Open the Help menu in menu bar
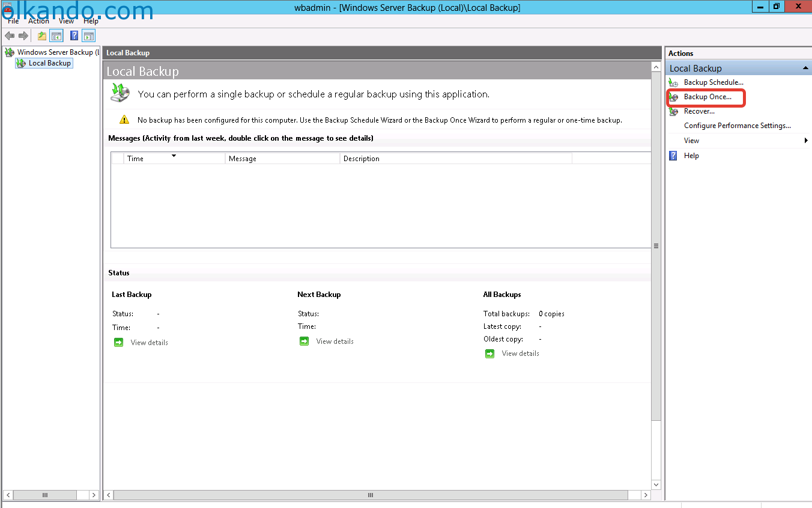The image size is (812, 508). [91, 21]
